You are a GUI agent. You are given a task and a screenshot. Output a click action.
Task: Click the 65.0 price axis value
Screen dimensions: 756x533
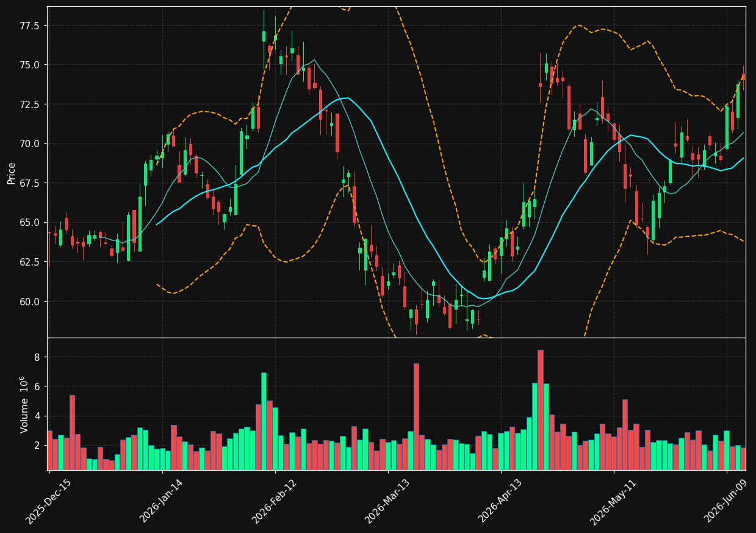coord(30,222)
